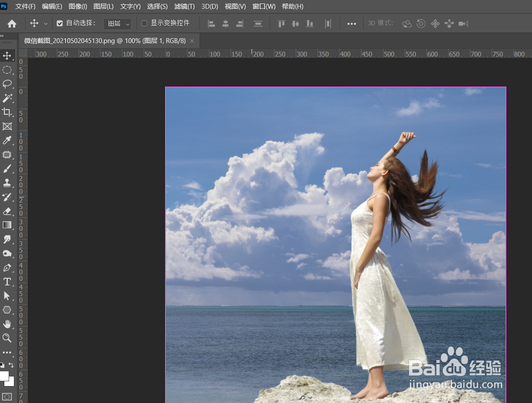Select the Crop tool

coord(7,112)
